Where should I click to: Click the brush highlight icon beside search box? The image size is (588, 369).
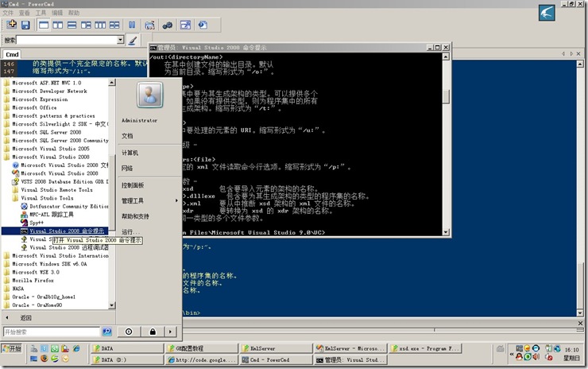(x=133, y=40)
